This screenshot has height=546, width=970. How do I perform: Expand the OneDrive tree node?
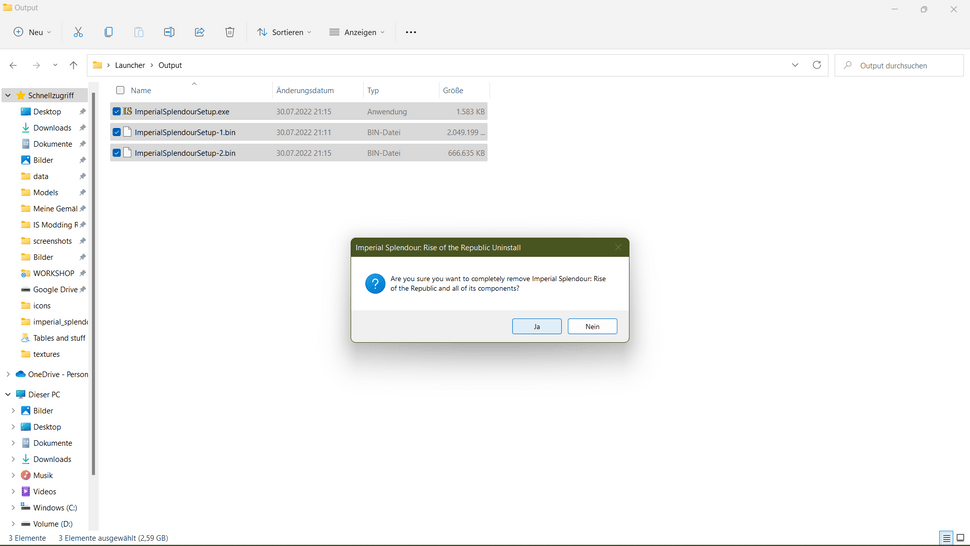point(8,374)
